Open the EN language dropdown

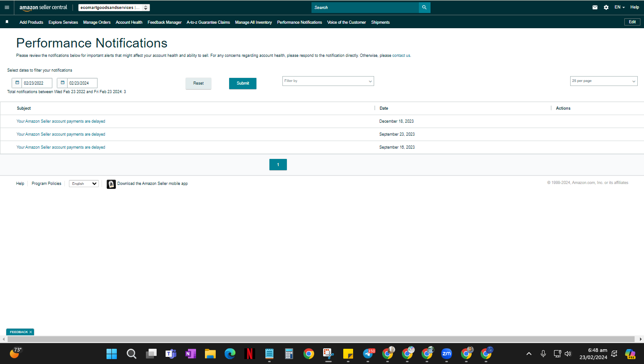[619, 8]
